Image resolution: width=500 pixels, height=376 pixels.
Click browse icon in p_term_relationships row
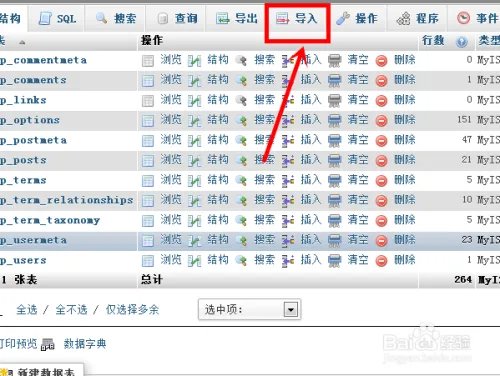(x=148, y=201)
